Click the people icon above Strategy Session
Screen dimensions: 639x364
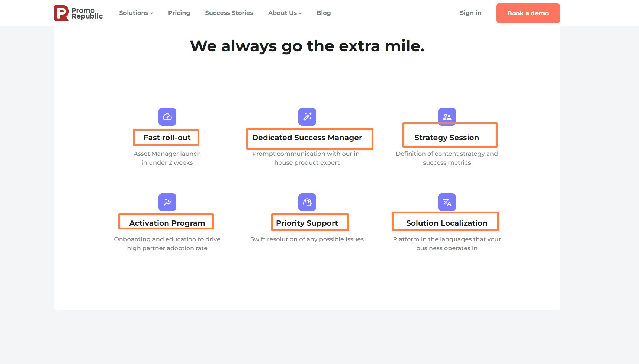447,116
